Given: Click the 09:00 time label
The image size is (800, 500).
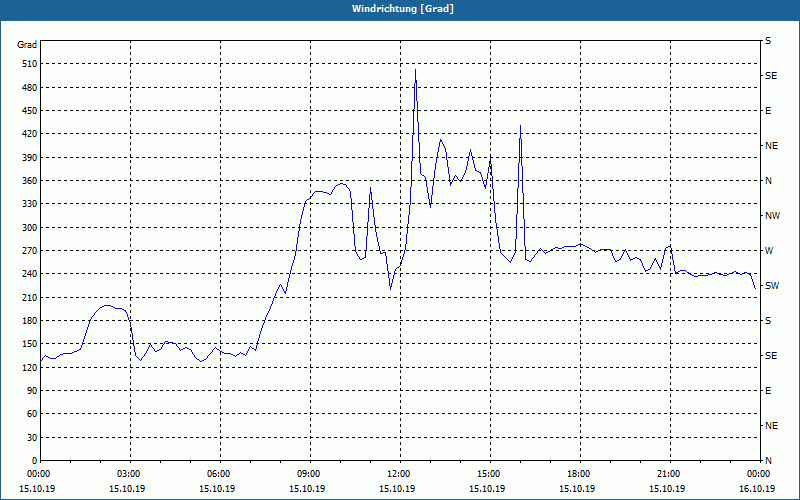Looking at the screenshot, I should tap(310, 474).
